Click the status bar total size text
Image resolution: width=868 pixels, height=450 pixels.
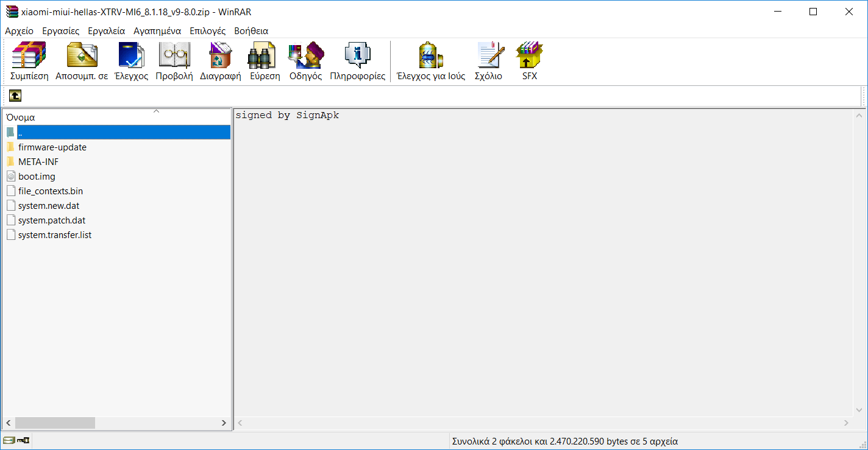coord(565,441)
